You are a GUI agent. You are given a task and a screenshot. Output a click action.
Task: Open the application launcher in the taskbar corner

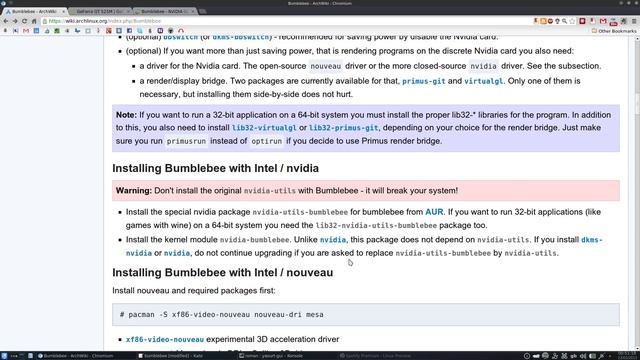coord(4,356)
